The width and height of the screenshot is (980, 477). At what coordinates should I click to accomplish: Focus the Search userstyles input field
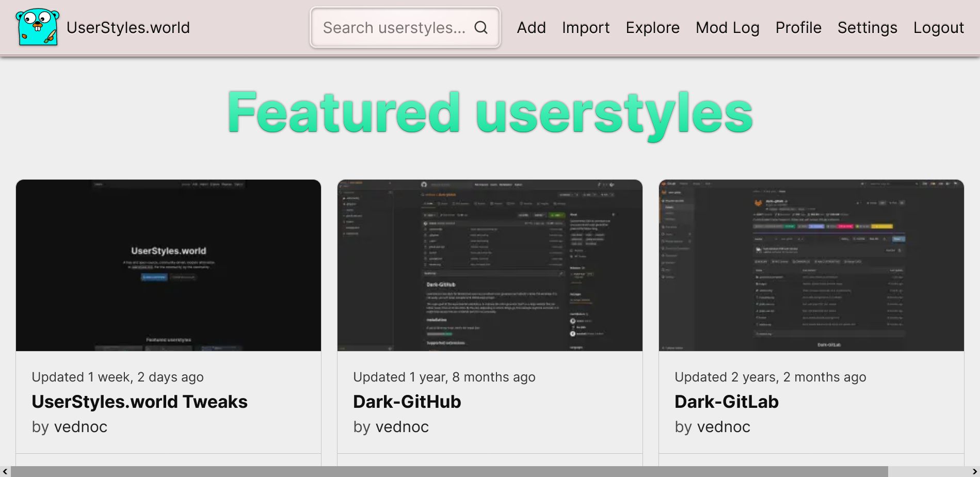405,27
